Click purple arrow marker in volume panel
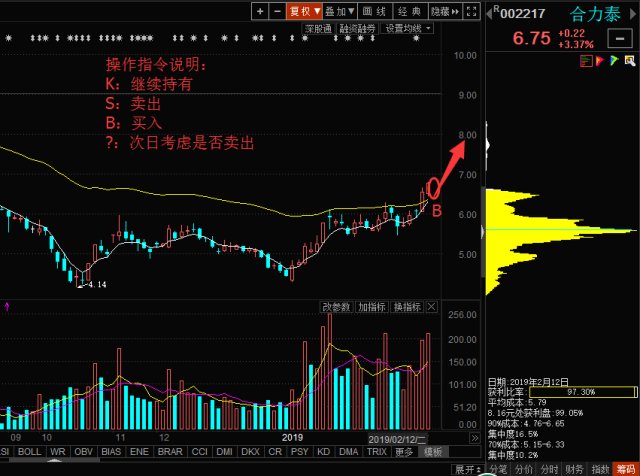 coord(7,307)
